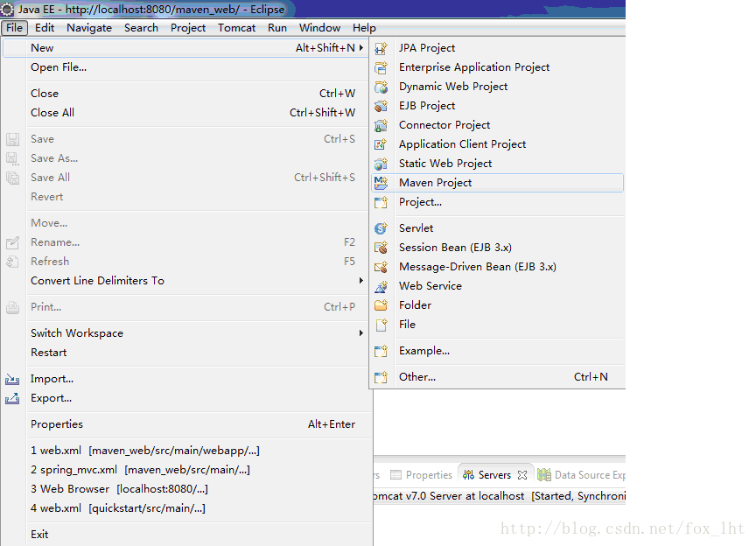Screen dimensions: 756x546
Task: Click the EJB Project icon
Action: [x=381, y=106]
